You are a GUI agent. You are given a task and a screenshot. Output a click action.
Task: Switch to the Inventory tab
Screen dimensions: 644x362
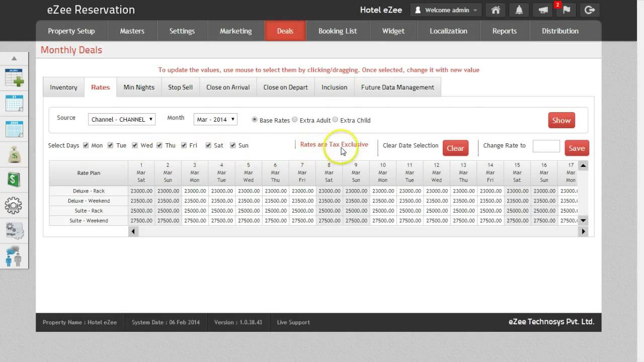[x=63, y=87]
